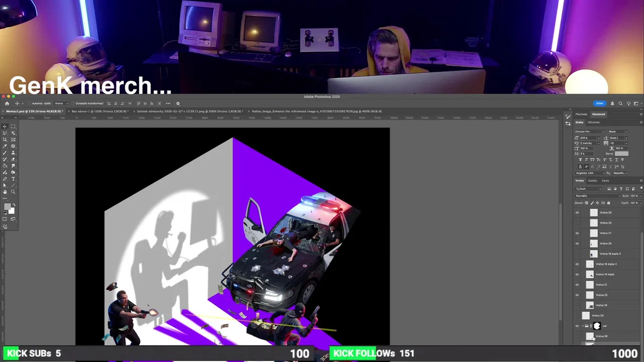This screenshot has width=644, height=362.
Task: Switch to the Přechody tab
Action: point(582,114)
